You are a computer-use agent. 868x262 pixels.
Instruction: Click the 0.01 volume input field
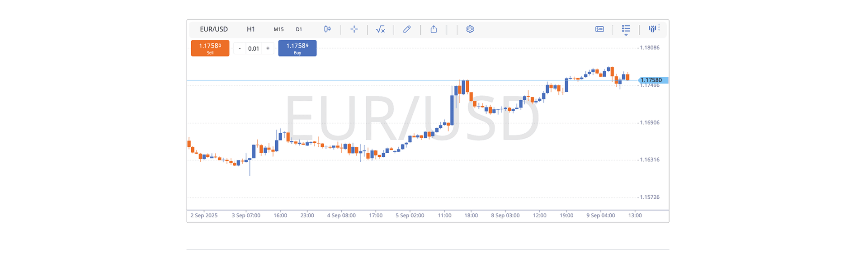pos(254,48)
